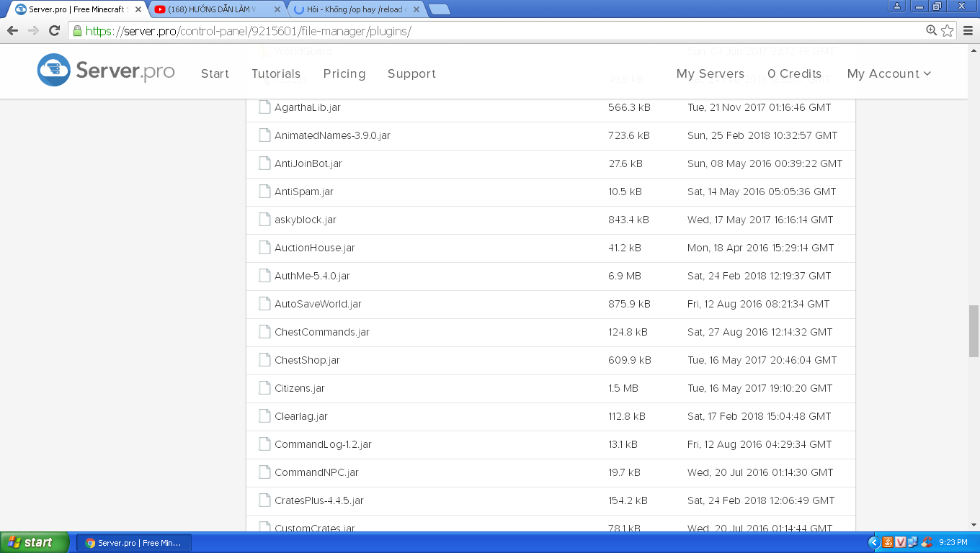Click the Windows start button
Image resolution: width=980 pixels, height=553 pixels.
(x=35, y=542)
